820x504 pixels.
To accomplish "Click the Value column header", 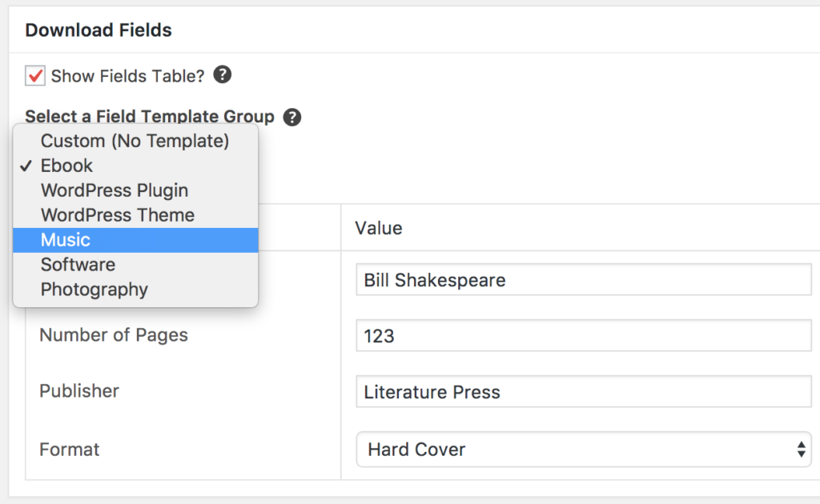I will coord(379,227).
